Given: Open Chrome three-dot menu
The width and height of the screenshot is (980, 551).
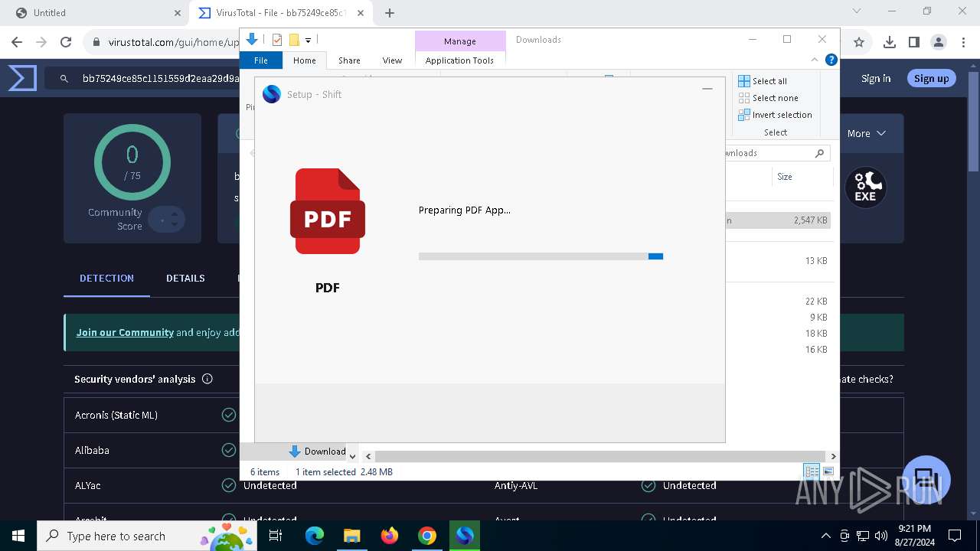Looking at the screenshot, I should pyautogui.click(x=963, y=42).
